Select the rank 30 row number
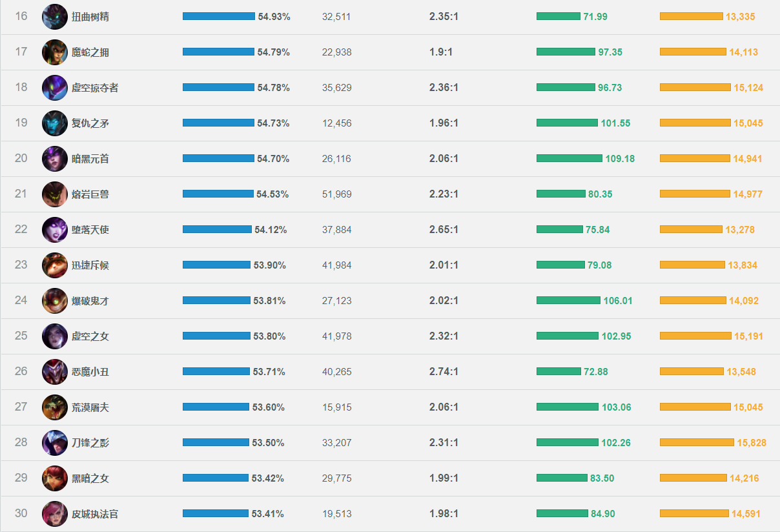Image resolution: width=780 pixels, height=532 pixels. coord(21,514)
